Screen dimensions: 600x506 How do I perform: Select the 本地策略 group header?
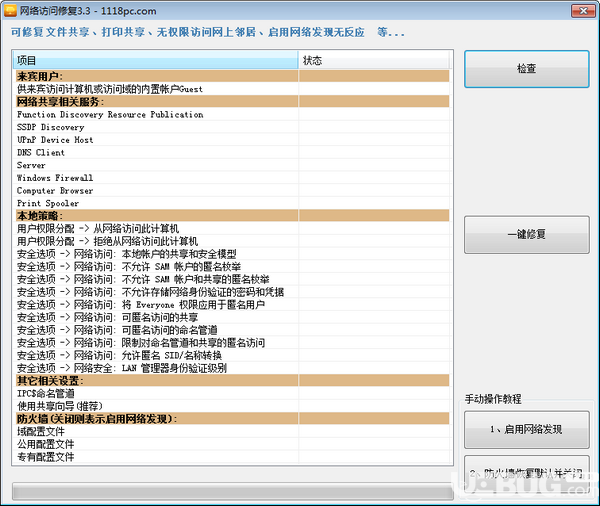pyautogui.click(x=232, y=215)
